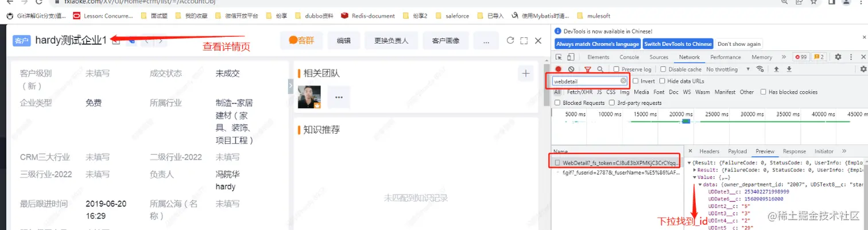This screenshot has width=868, height=230.
Task: Show the request Headers tab
Action: pyautogui.click(x=709, y=151)
